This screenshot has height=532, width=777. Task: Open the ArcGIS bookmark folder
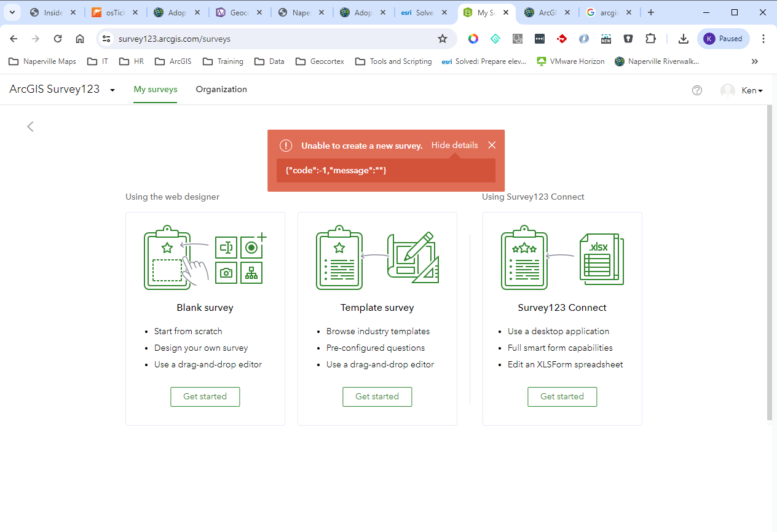[x=173, y=61]
